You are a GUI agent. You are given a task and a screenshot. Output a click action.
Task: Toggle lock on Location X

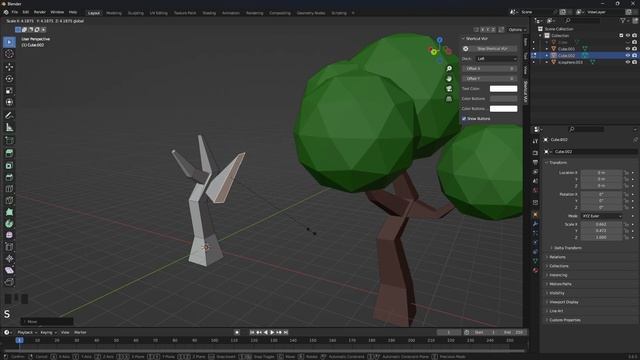tap(626, 173)
